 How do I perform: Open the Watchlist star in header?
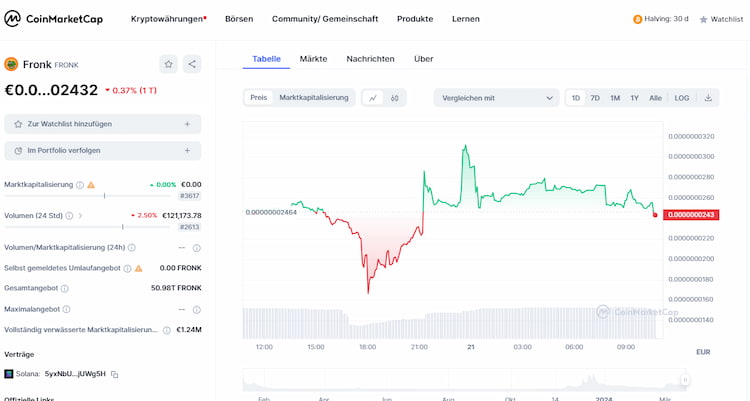721,19
